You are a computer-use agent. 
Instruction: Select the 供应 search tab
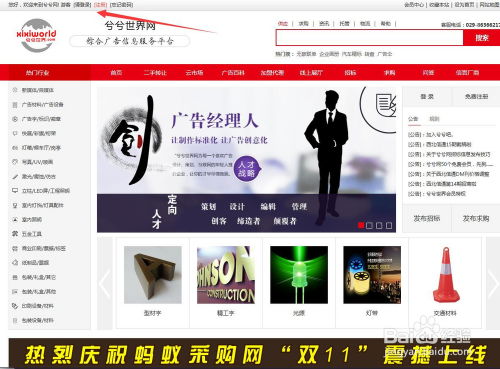click(283, 24)
